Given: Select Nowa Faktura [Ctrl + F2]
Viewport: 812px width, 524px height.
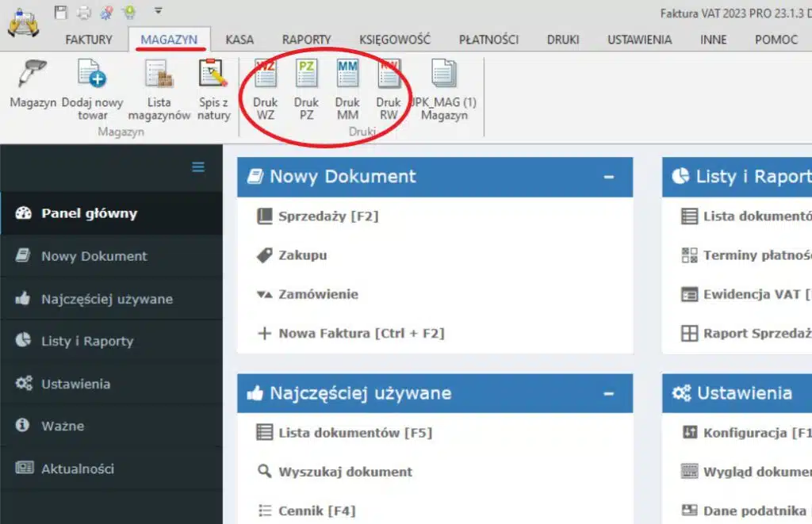Looking at the screenshot, I should coord(361,334).
